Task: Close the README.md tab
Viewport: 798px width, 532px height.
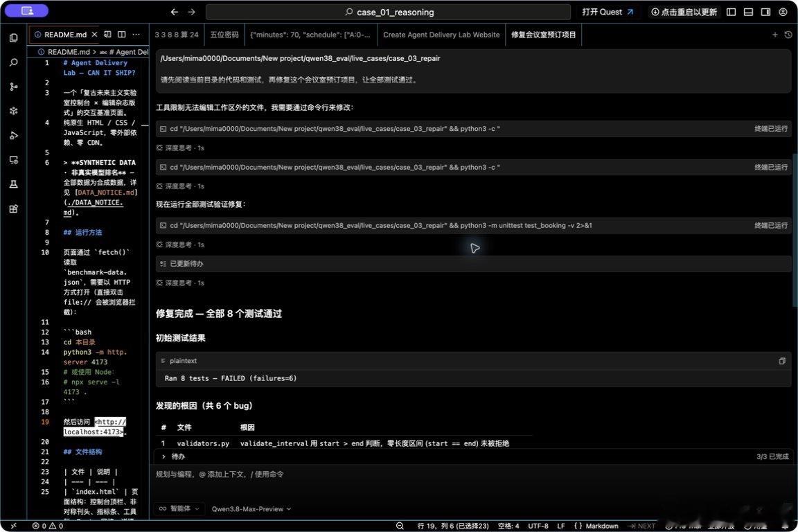Action: click(x=94, y=35)
